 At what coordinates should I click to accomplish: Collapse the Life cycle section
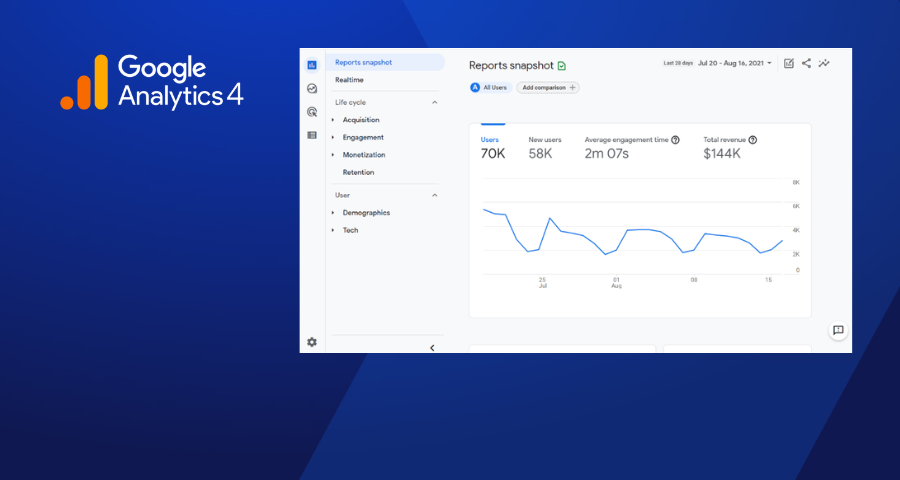(x=435, y=102)
